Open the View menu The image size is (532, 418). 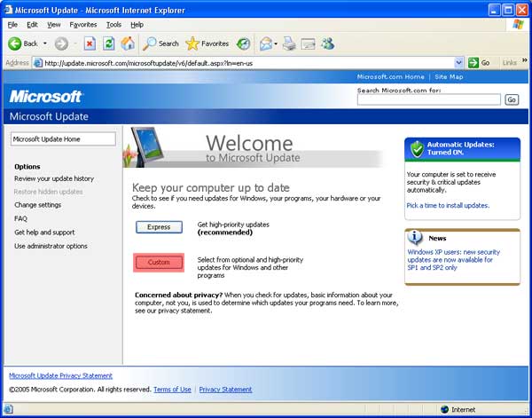tap(53, 25)
